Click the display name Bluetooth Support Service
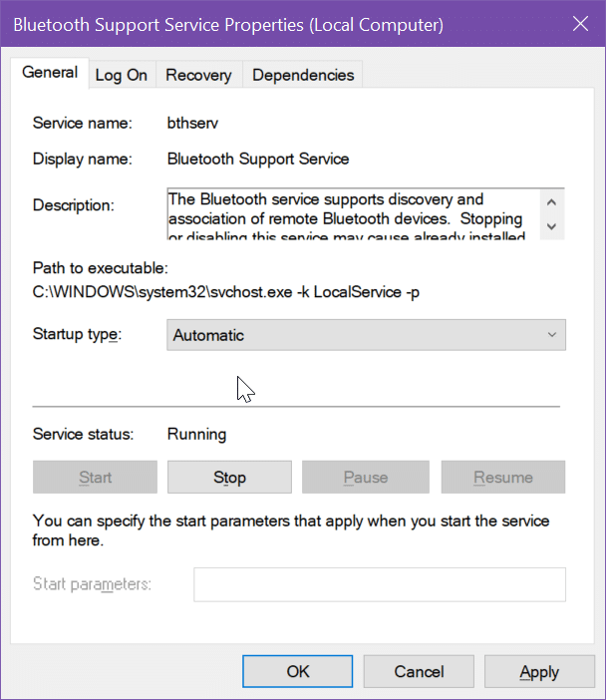This screenshot has height=700, width=606. pyautogui.click(x=258, y=159)
